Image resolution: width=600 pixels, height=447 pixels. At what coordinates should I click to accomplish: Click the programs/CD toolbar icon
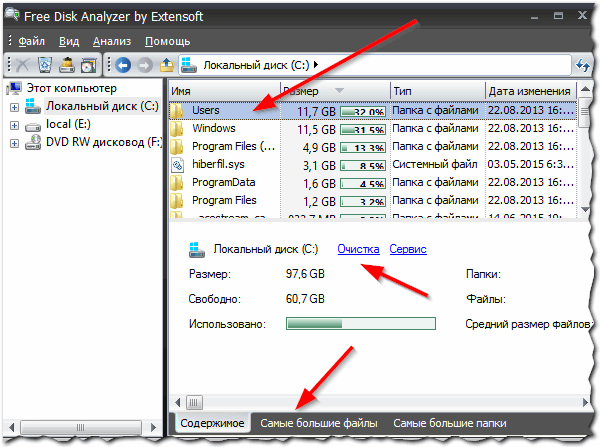click(x=88, y=65)
